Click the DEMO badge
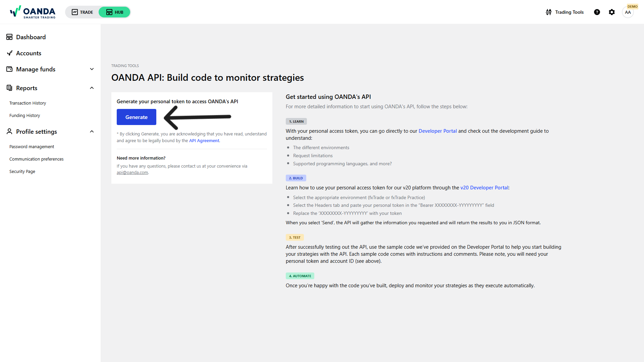The width and height of the screenshot is (644, 362). pos(632,6)
